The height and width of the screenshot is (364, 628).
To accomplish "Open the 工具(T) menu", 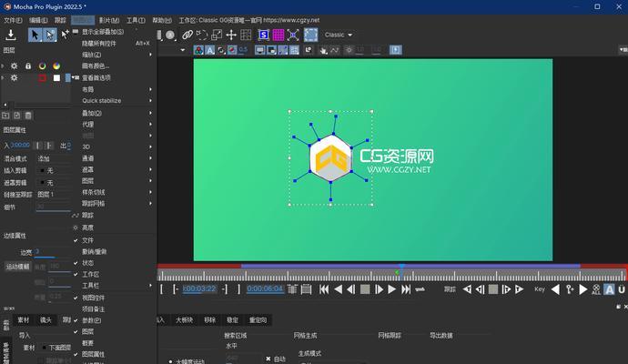I will tap(136, 20).
